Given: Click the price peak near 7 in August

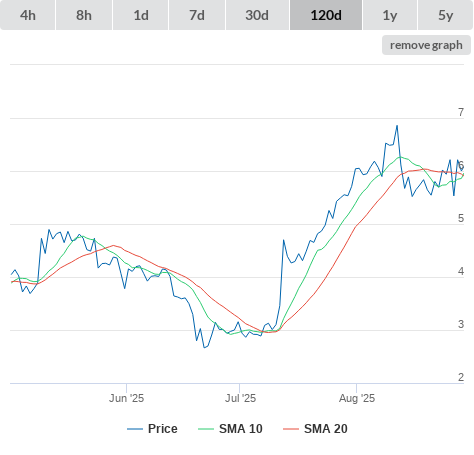Looking at the screenshot, I should tap(397, 126).
